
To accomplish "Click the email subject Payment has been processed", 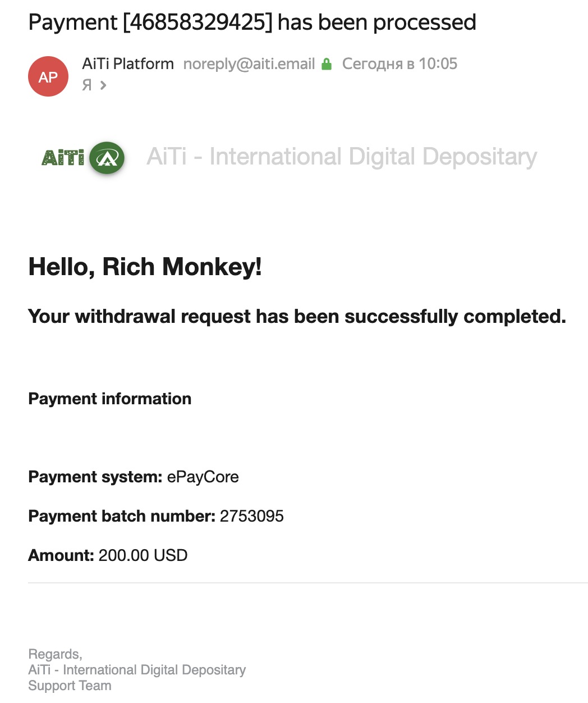I will [252, 22].
